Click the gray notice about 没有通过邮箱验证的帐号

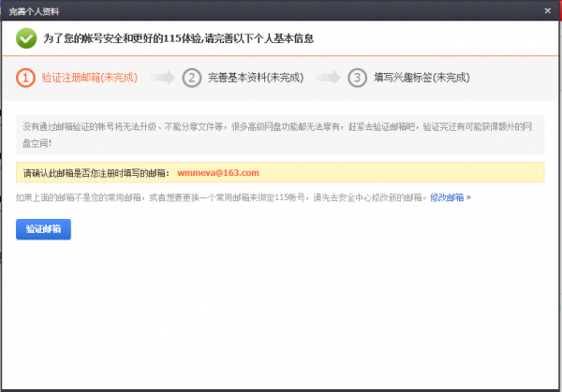[x=280, y=135]
